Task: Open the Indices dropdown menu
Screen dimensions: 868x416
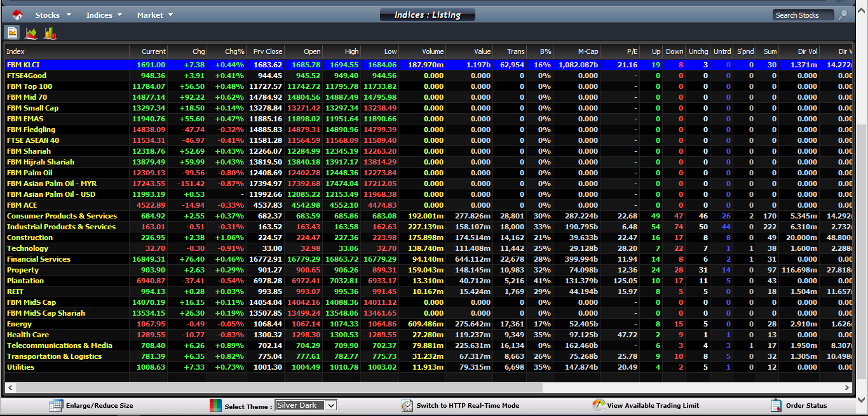Action: [x=104, y=15]
